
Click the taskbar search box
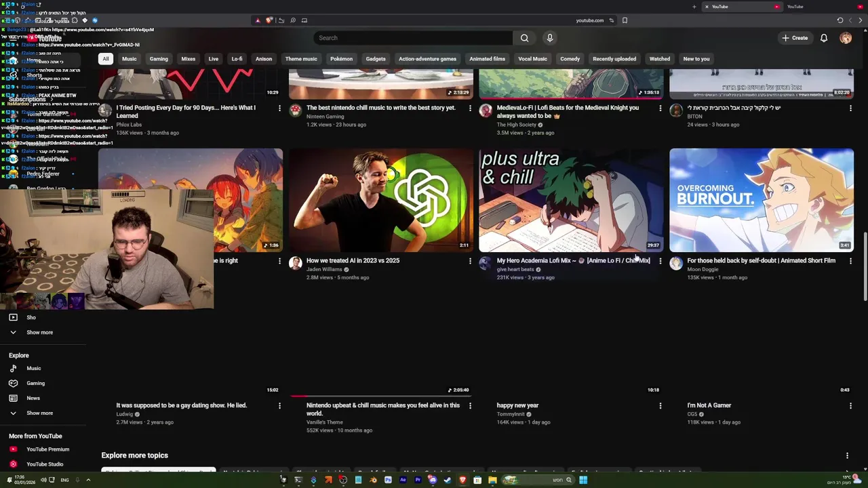(x=538, y=480)
